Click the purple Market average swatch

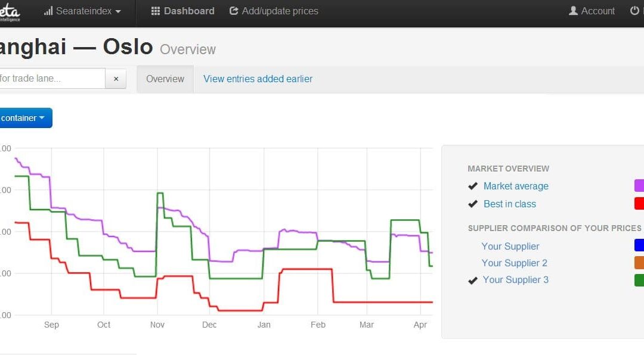[639, 185]
